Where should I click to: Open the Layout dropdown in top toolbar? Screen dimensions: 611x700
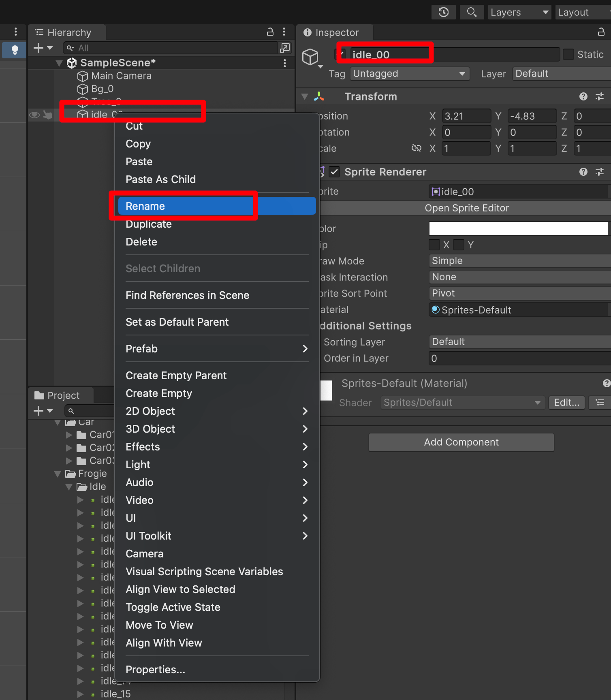[583, 12]
